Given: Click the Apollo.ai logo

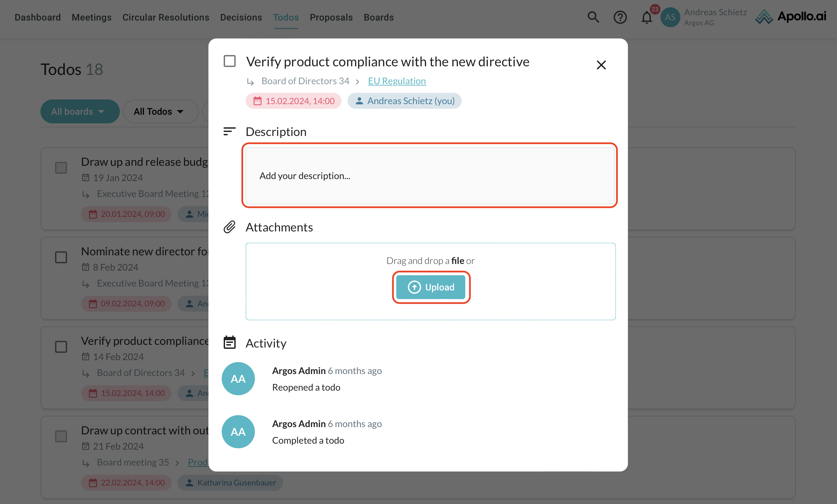Looking at the screenshot, I should pyautogui.click(x=791, y=16).
